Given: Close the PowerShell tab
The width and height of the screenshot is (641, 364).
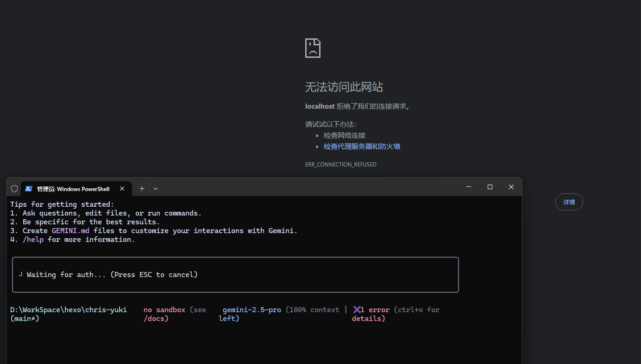Looking at the screenshot, I should click(x=122, y=188).
